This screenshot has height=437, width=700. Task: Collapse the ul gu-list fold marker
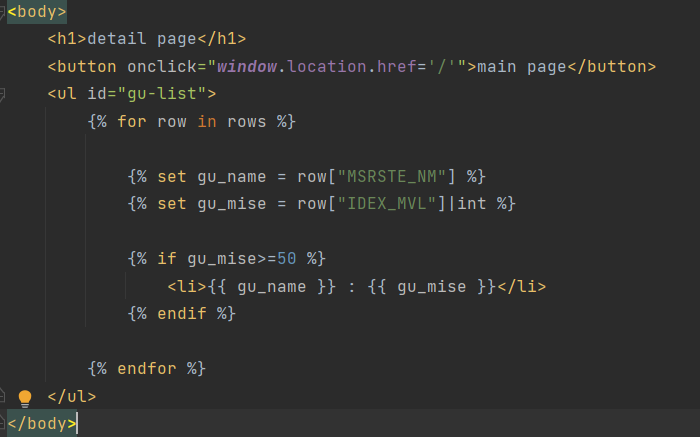pos(2,94)
